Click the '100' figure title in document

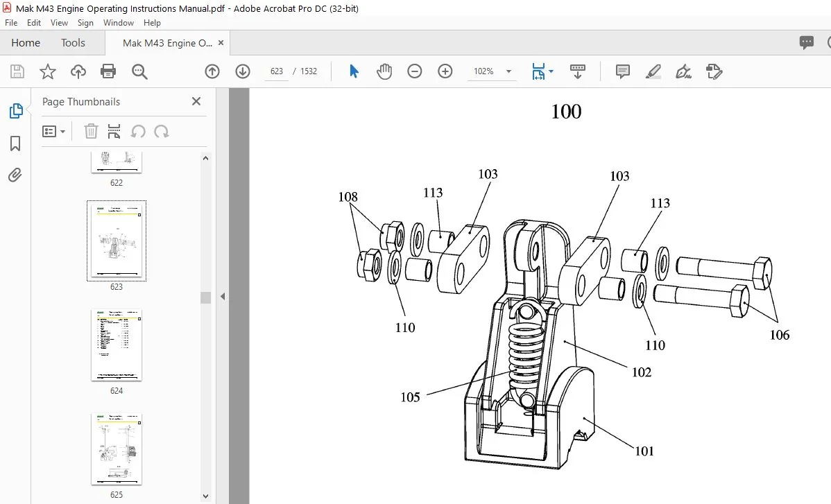point(566,111)
